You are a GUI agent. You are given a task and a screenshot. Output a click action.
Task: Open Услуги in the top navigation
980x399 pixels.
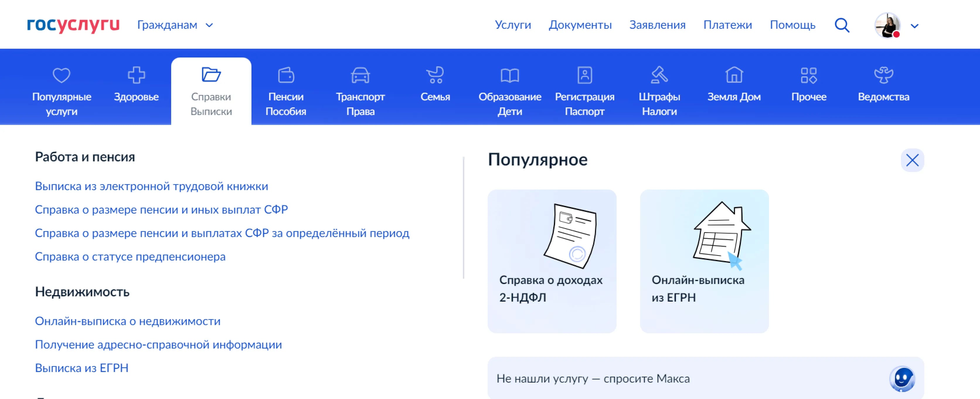pyautogui.click(x=513, y=25)
